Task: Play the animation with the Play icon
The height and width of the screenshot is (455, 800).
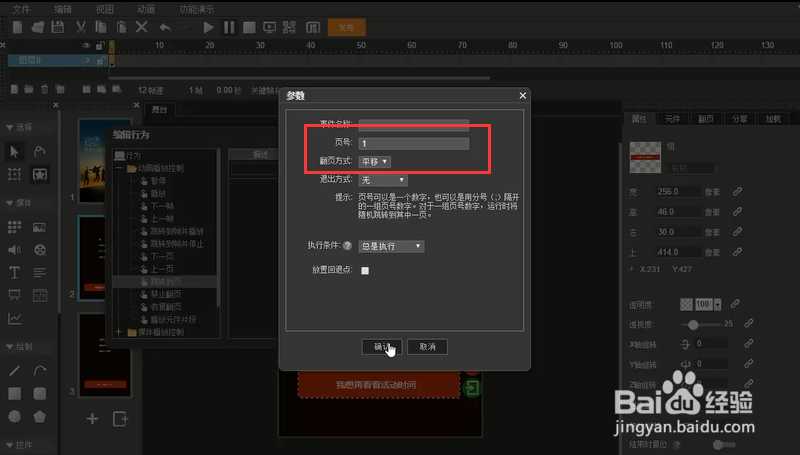Action: [x=208, y=27]
